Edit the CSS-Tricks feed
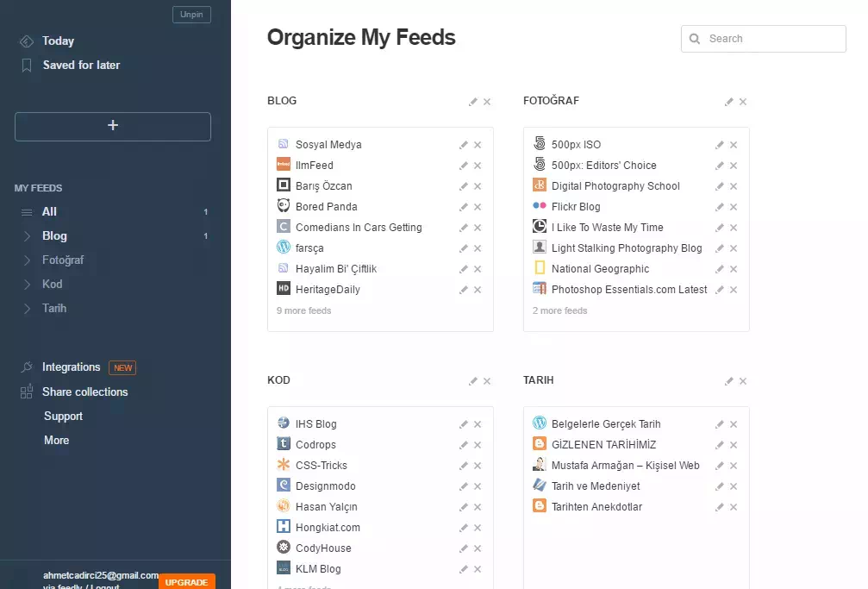The height and width of the screenshot is (589, 868). tap(464, 466)
